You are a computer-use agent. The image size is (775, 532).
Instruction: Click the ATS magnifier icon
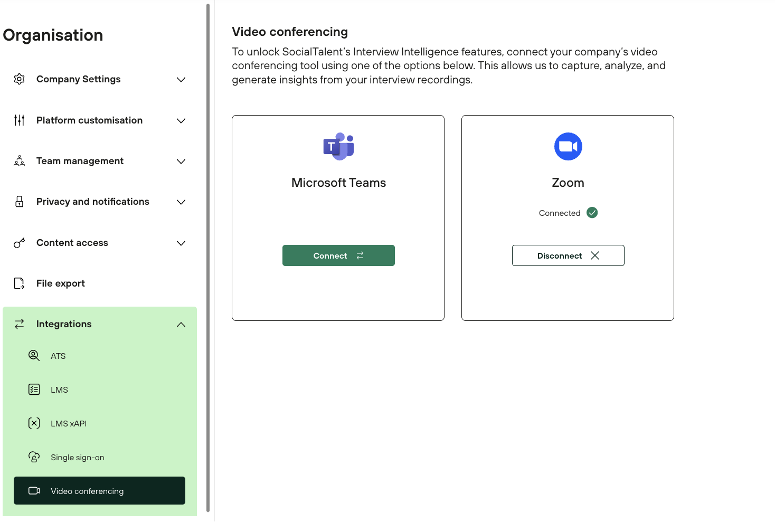pos(34,356)
